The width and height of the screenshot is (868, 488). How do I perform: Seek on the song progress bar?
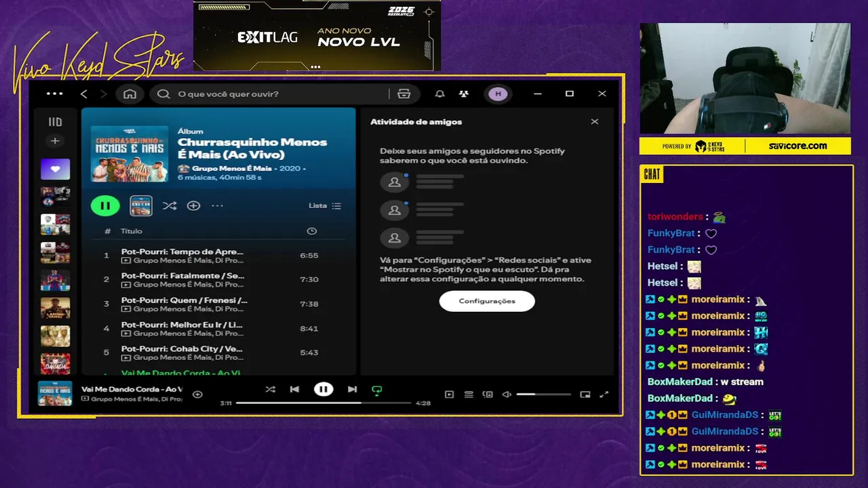click(323, 403)
